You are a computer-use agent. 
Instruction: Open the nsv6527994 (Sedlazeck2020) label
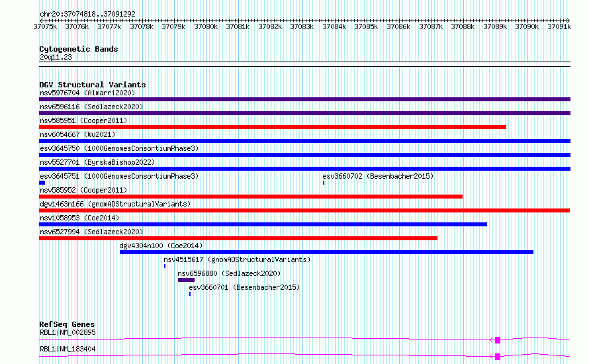point(91,232)
